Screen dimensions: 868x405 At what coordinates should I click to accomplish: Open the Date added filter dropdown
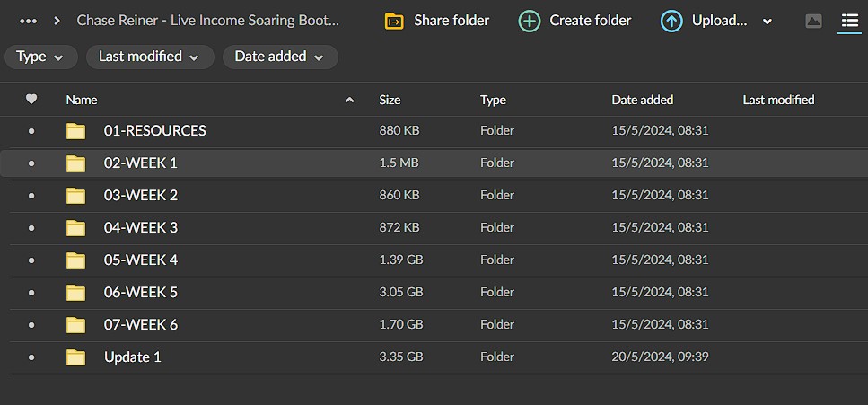pyautogui.click(x=280, y=57)
